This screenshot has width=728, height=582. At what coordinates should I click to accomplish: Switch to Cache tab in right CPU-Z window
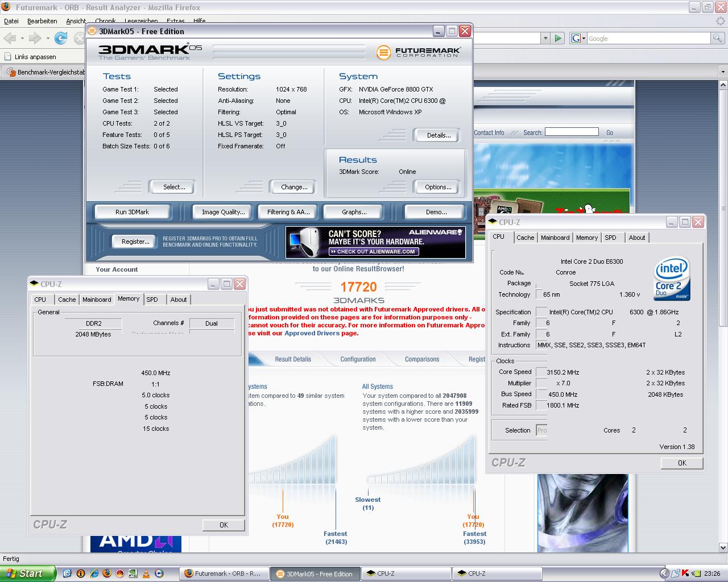coord(526,238)
